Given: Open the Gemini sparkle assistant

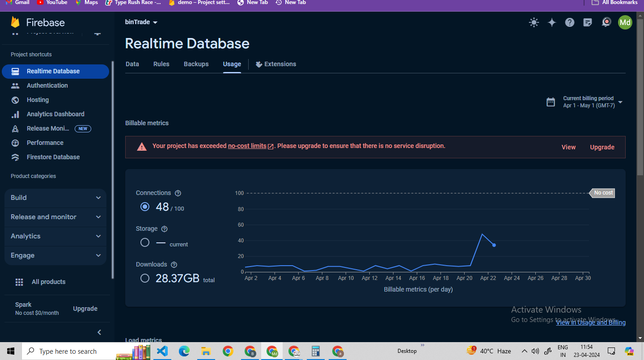Looking at the screenshot, I should 552,22.
